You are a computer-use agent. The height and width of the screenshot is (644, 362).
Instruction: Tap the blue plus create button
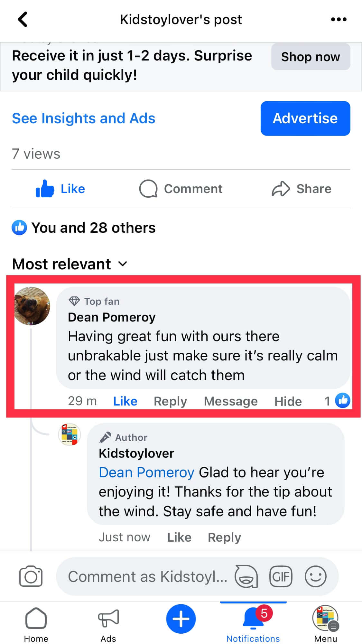coord(181,619)
